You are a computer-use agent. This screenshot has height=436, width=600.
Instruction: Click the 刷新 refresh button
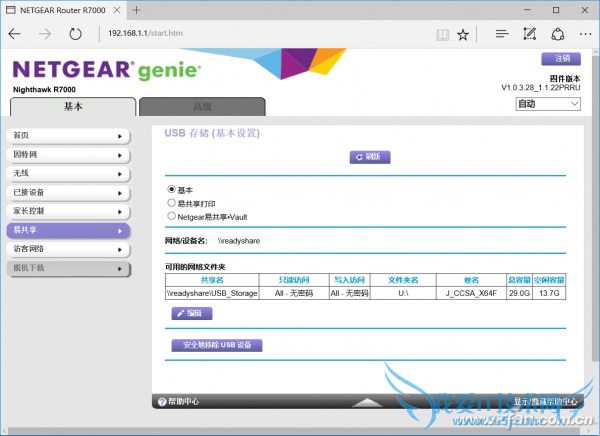coord(370,157)
